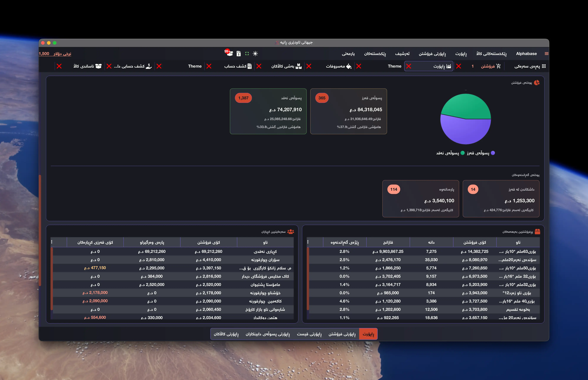Screen dimensions: 588x380
Task: Close the مەسروفات tab
Action: coord(309,66)
